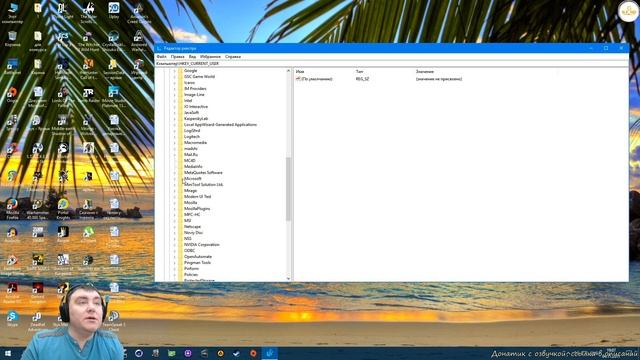Select the MozillaPlugins registry key

pos(197,209)
